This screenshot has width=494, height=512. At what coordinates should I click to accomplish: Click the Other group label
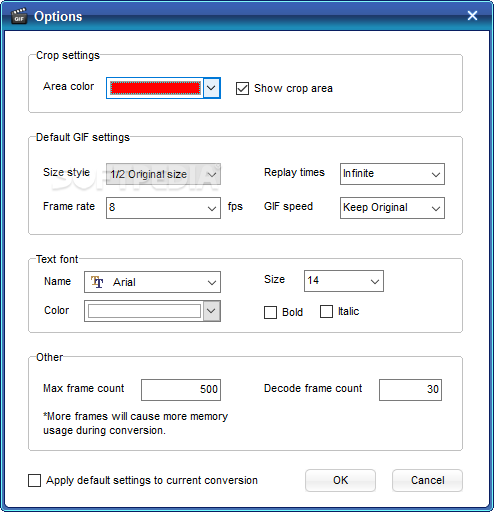pyautogui.click(x=49, y=357)
